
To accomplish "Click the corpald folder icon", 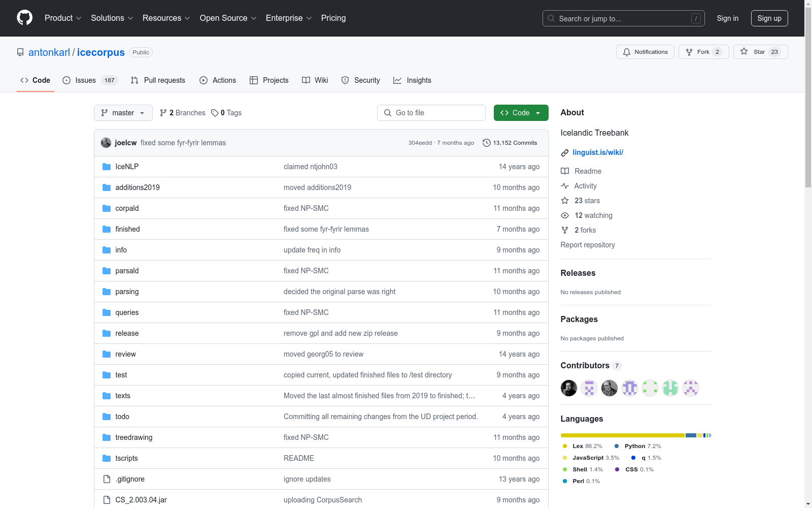I will 107,208.
